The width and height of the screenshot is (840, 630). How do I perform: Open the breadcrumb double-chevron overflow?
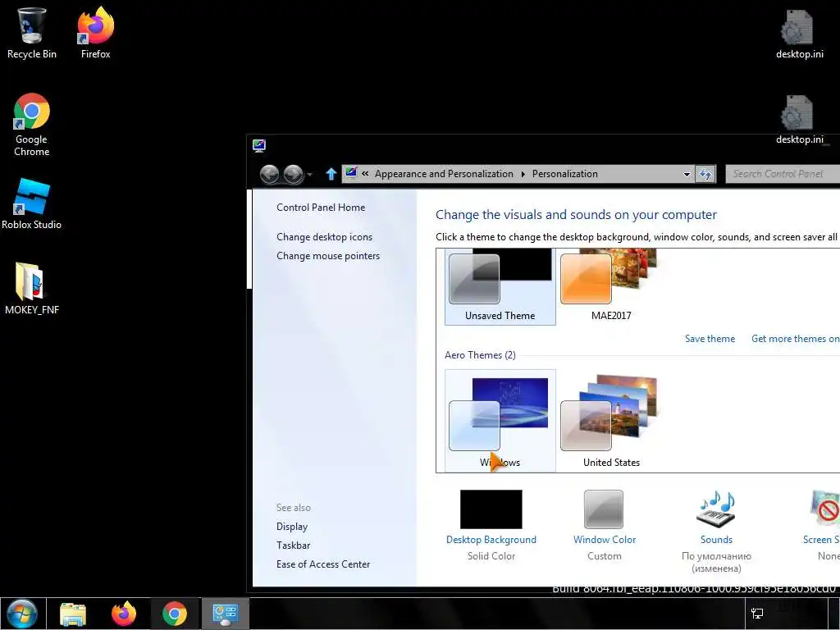[x=365, y=174]
